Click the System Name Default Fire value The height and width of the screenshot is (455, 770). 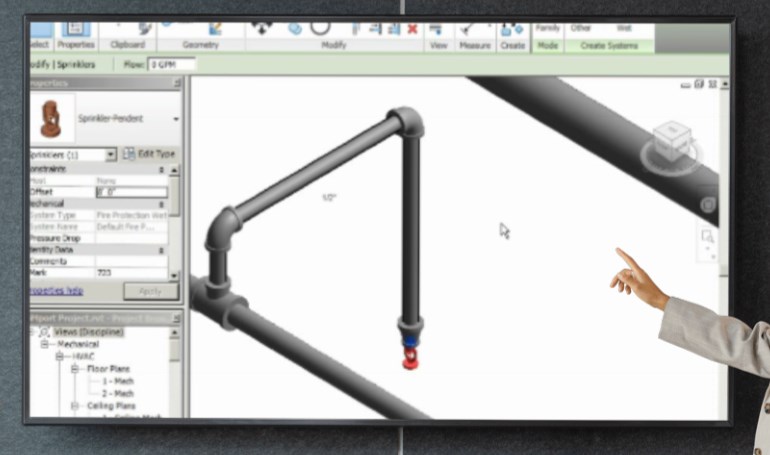click(132, 227)
